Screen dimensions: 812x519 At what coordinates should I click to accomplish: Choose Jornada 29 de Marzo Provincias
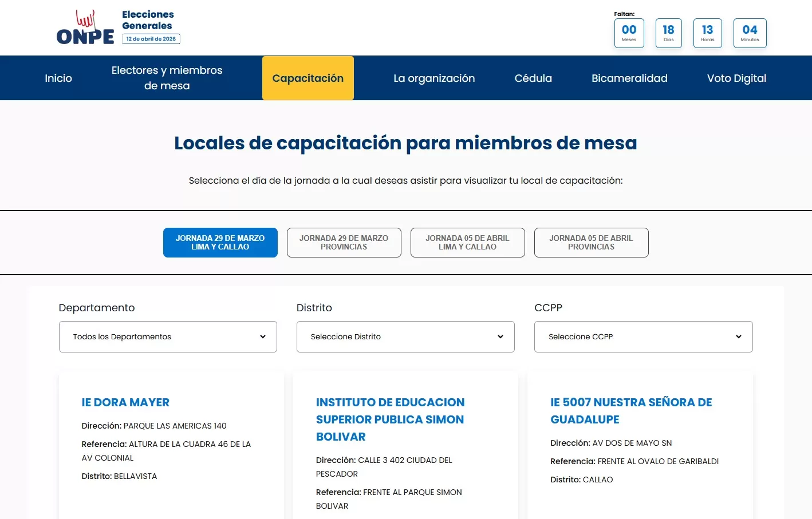pyautogui.click(x=344, y=243)
